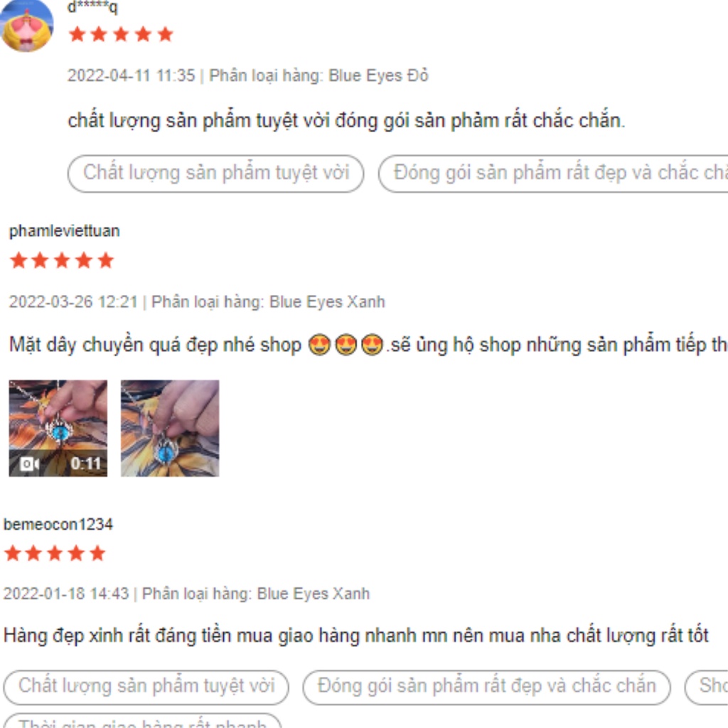Open the second necklace review photo
This screenshot has width=728, height=728.
click(x=170, y=428)
